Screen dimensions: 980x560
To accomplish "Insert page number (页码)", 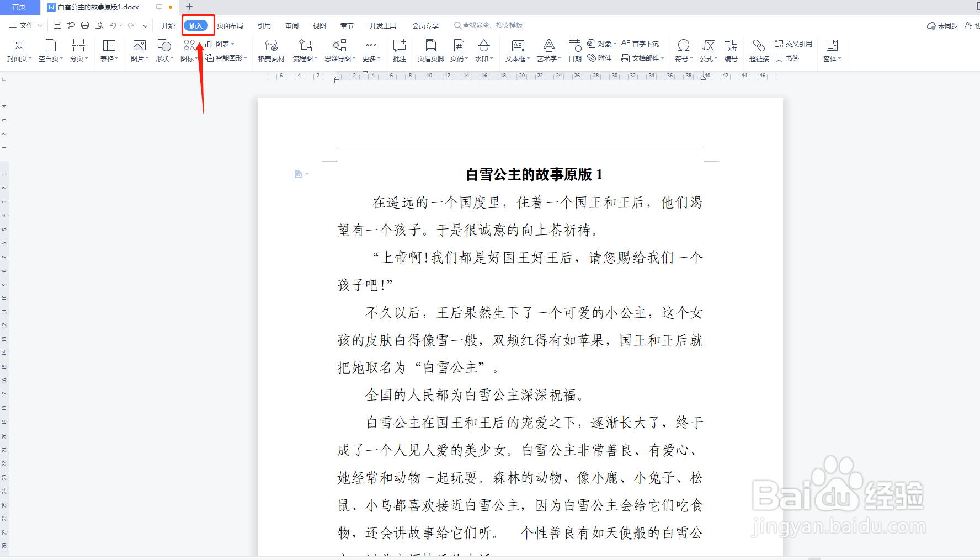I will (459, 51).
